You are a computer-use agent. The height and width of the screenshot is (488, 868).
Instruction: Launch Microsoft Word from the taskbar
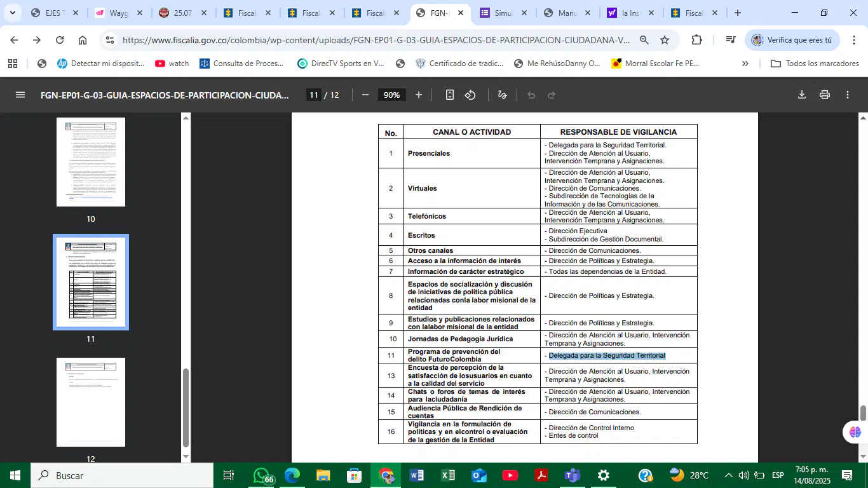pyautogui.click(x=417, y=475)
